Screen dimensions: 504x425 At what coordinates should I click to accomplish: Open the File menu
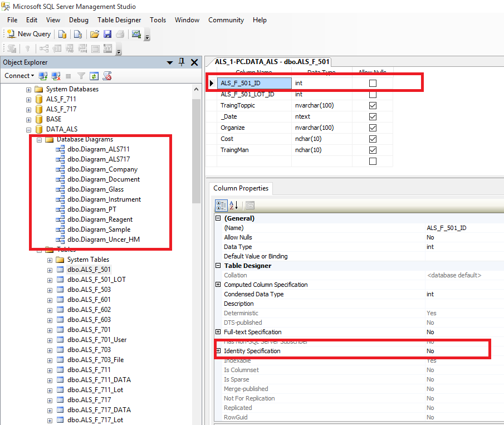pos(12,20)
